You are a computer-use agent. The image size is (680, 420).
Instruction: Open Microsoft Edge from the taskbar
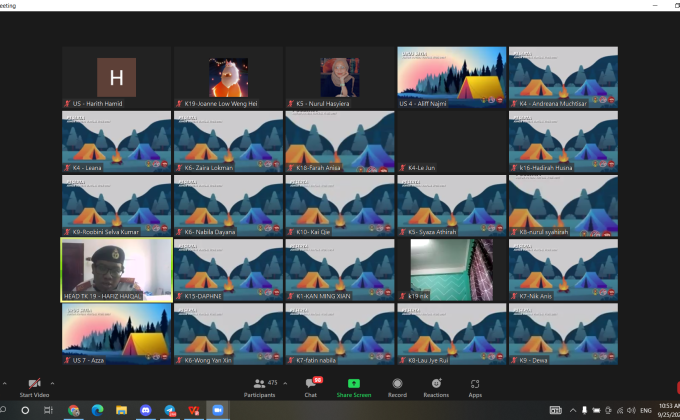98,411
